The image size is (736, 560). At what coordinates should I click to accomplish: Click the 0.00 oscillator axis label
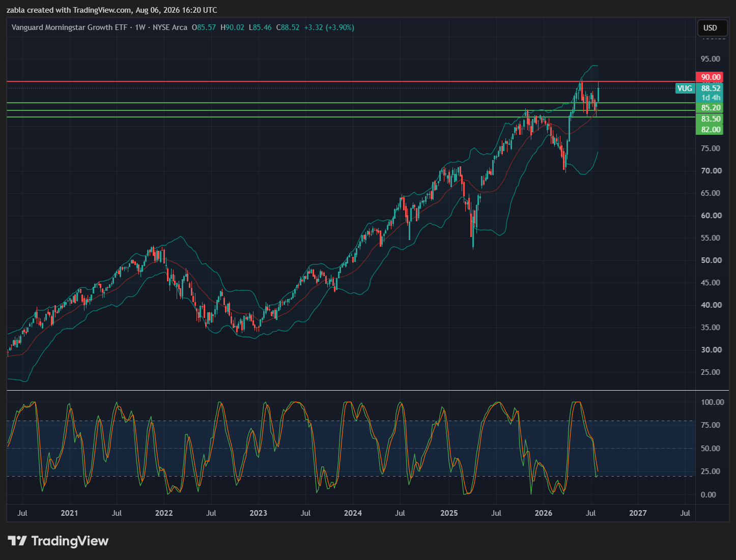(x=708, y=495)
